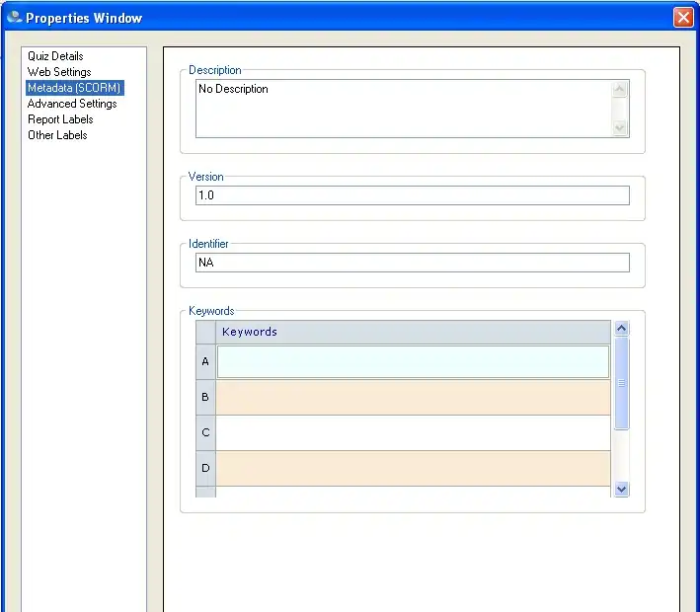Screen dimensions: 700x612
Task: Click the Version input field
Action: click(412, 195)
